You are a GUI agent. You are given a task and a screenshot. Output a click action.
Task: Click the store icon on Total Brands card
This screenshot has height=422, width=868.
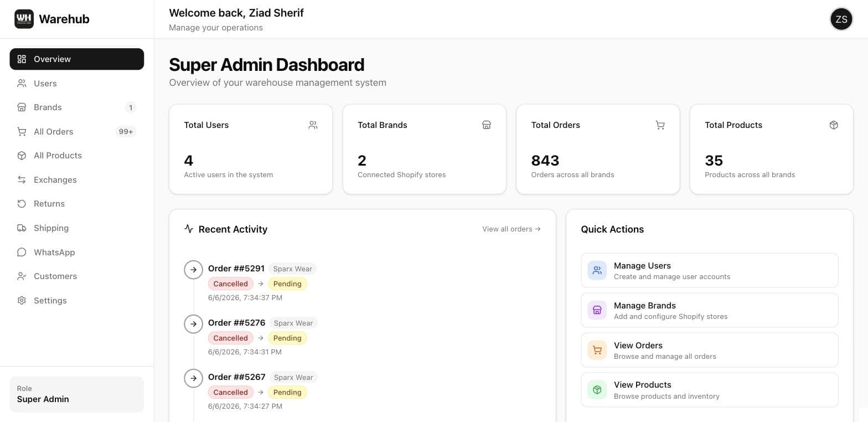[x=487, y=125]
